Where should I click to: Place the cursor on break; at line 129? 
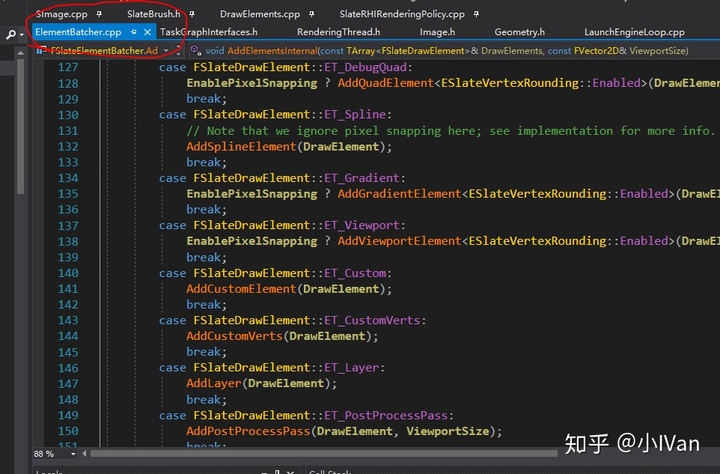[206, 99]
